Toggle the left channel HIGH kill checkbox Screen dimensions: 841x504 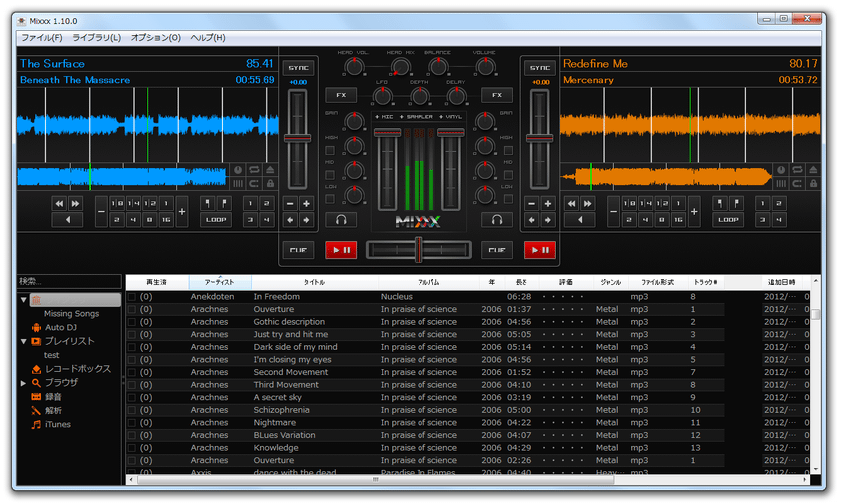tap(330, 151)
